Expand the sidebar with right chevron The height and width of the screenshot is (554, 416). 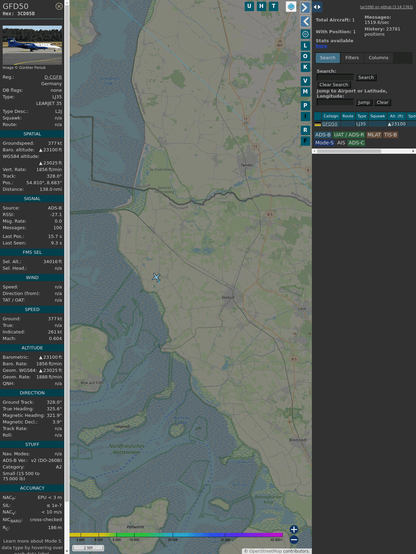pos(305,7)
